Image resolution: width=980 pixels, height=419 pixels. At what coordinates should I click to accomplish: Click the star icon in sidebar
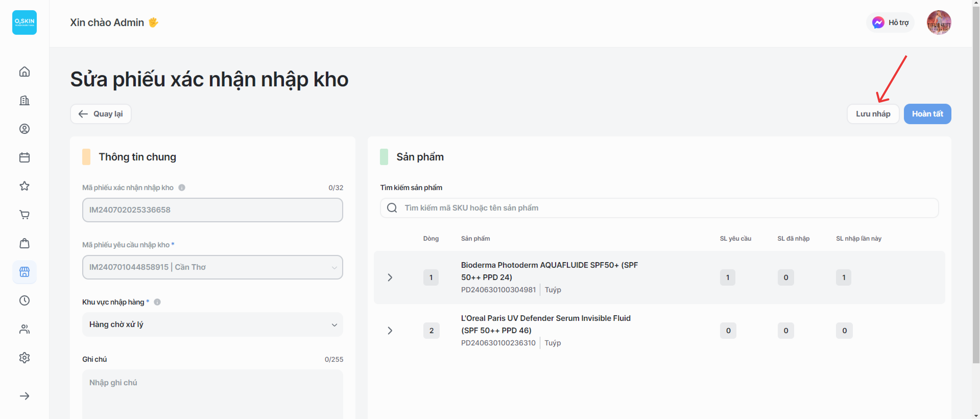pyautogui.click(x=24, y=186)
